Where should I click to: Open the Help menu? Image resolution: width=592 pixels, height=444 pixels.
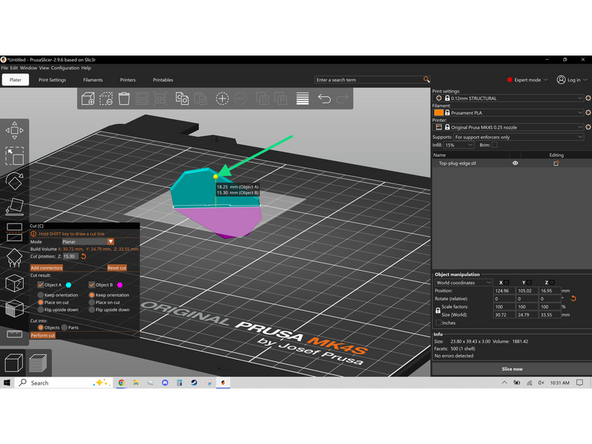pyautogui.click(x=86, y=68)
